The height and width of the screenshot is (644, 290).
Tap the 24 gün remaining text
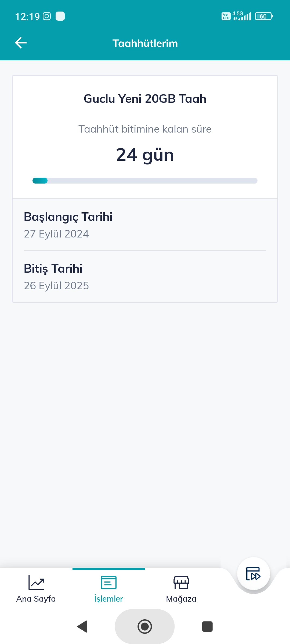tap(145, 155)
